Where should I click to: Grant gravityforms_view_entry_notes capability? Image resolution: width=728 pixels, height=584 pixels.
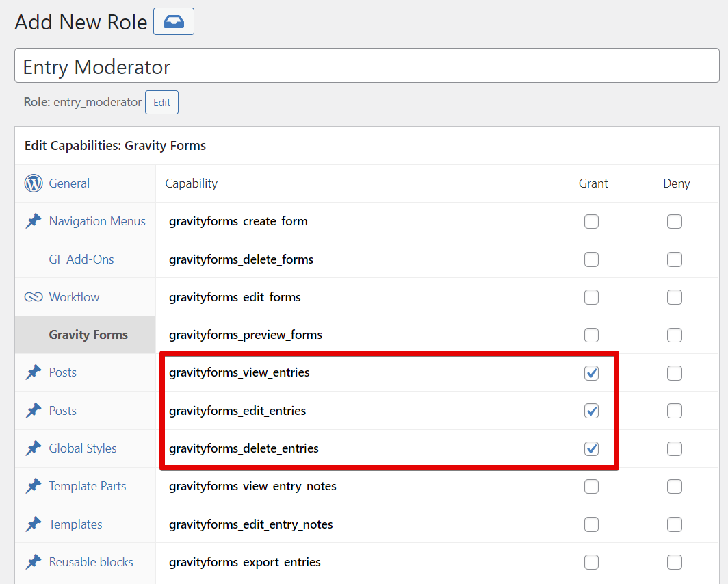pyautogui.click(x=591, y=486)
